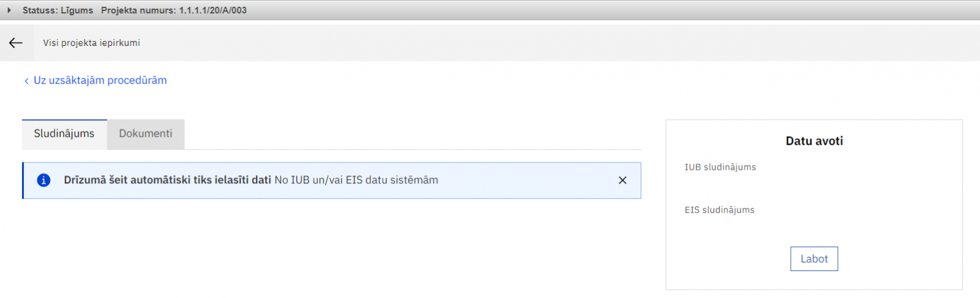Click empty value area under EIS sludinājums
Image resolution: width=980 pixels, height=298 pixels.
813,227
